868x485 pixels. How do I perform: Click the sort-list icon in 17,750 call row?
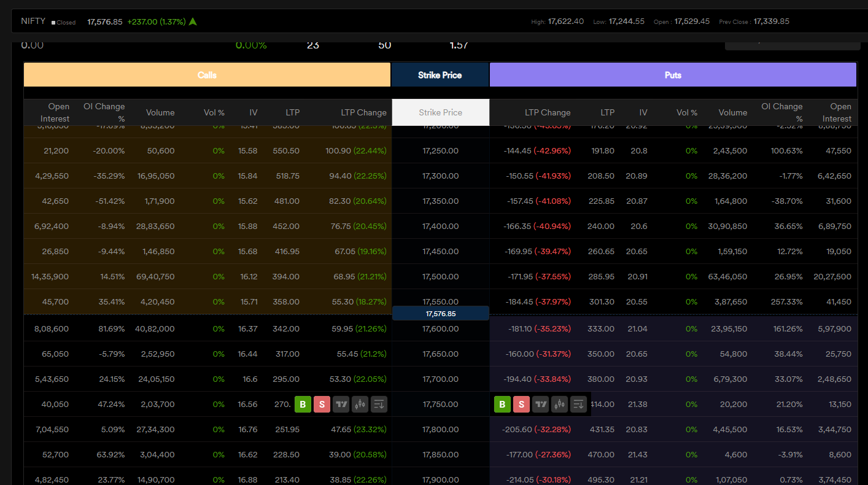point(379,404)
